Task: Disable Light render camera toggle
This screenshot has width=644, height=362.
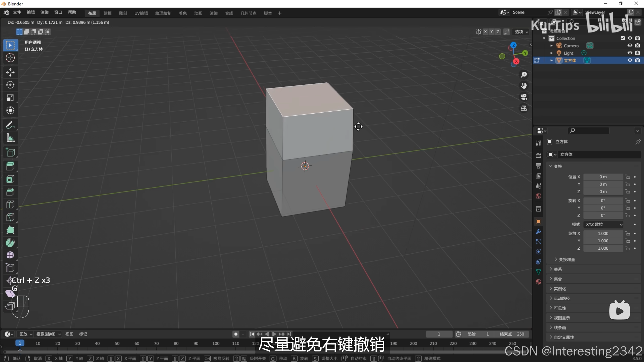Action: tap(637, 53)
